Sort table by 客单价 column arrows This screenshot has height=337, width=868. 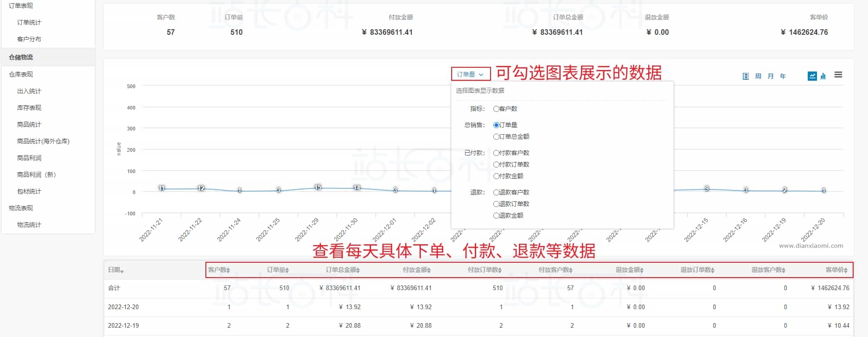837,270
